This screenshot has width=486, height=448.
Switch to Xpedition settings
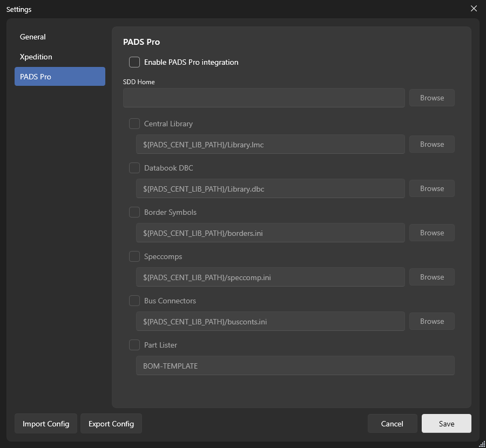pyautogui.click(x=60, y=57)
